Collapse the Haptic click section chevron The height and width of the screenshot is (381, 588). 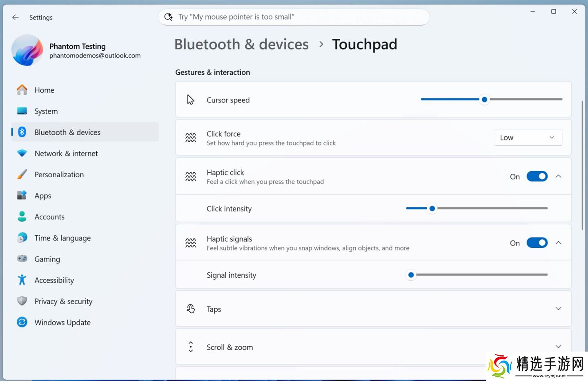558,176
